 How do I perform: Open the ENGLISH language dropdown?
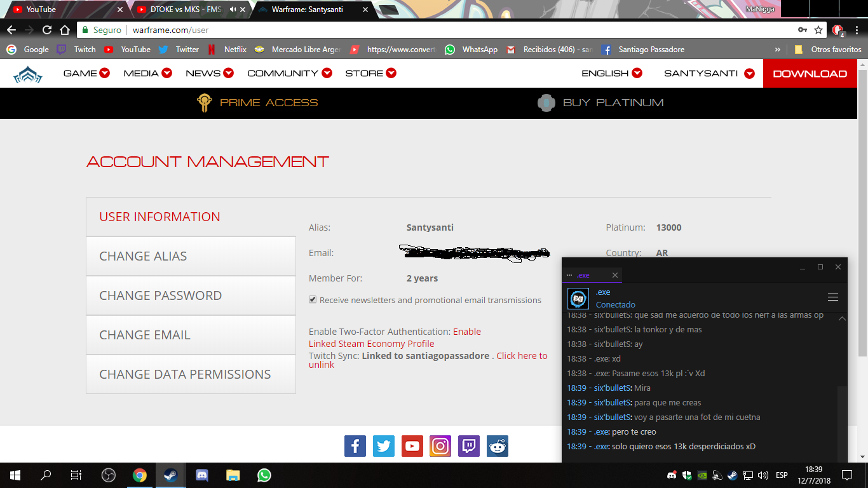click(x=612, y=73)
